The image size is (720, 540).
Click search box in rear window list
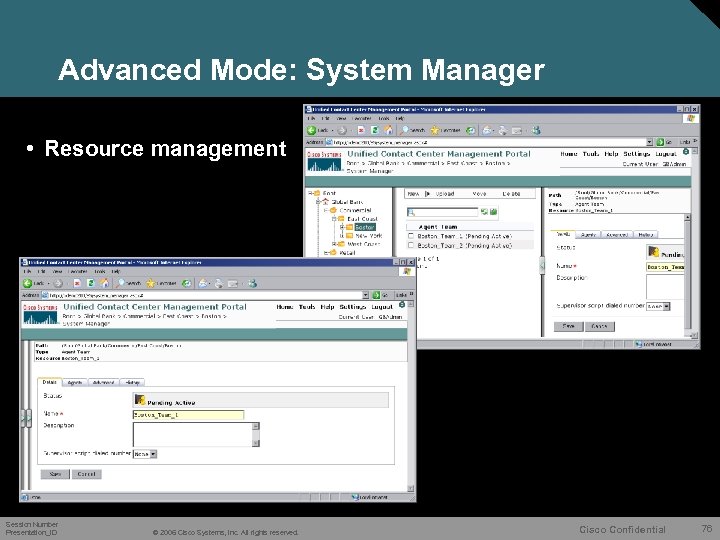click(443, 212)
